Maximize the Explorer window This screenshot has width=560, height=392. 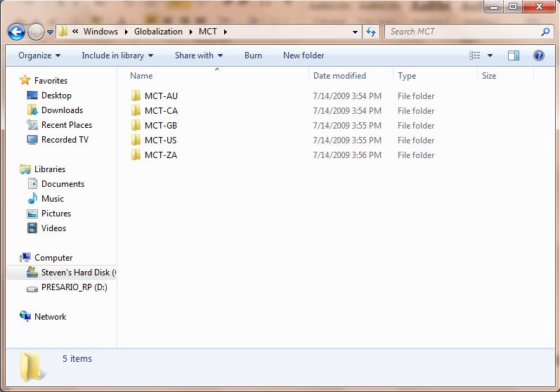[x=513, y=6]
